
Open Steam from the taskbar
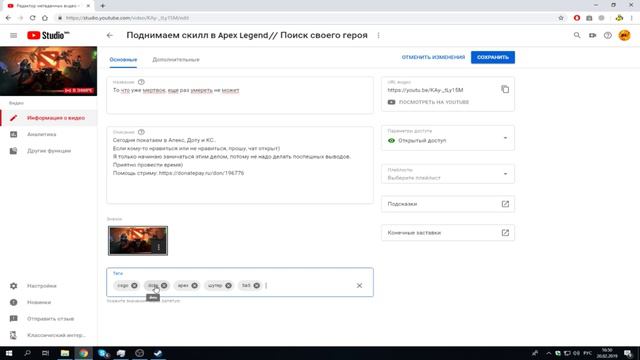click(x=158, y=353)
